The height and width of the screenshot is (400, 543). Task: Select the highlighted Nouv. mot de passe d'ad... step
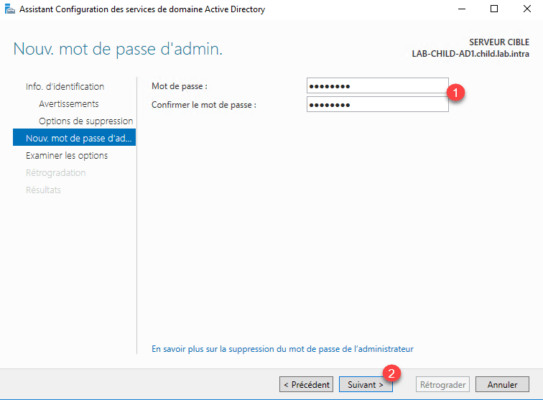coord(74,138)
